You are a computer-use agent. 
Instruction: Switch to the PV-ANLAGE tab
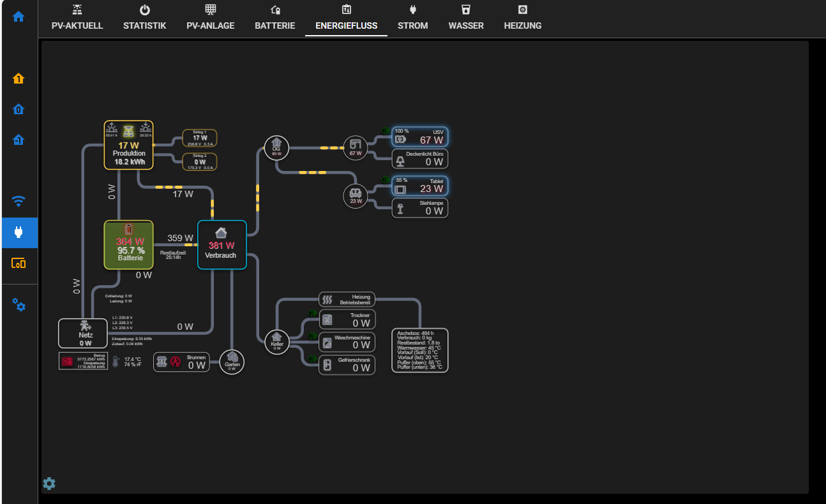[211, 19]
